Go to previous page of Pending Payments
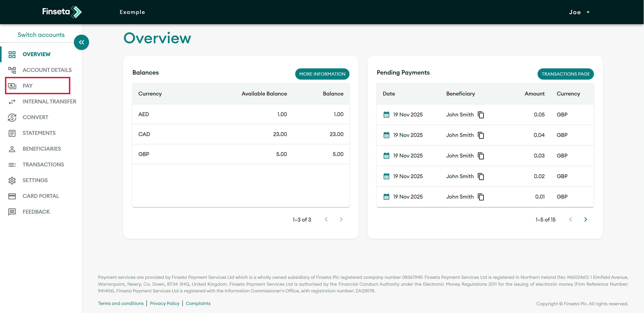This screenshot has height=313, width=644. click(571, 220)
